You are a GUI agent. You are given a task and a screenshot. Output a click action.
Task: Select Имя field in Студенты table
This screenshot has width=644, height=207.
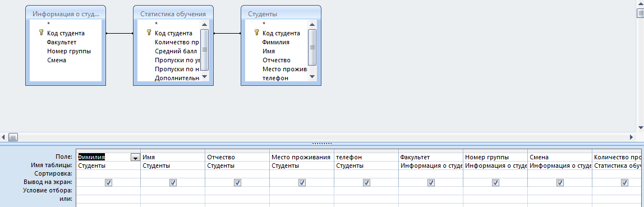coord(269,51)
